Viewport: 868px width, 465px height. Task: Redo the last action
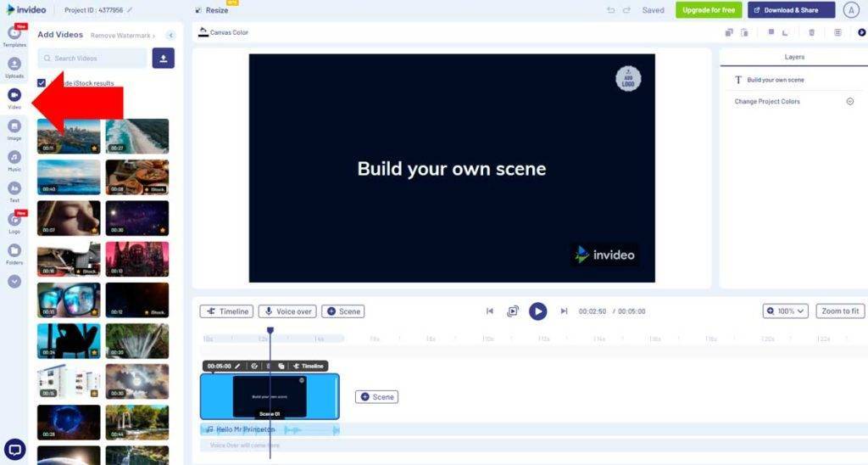(626, 10)
